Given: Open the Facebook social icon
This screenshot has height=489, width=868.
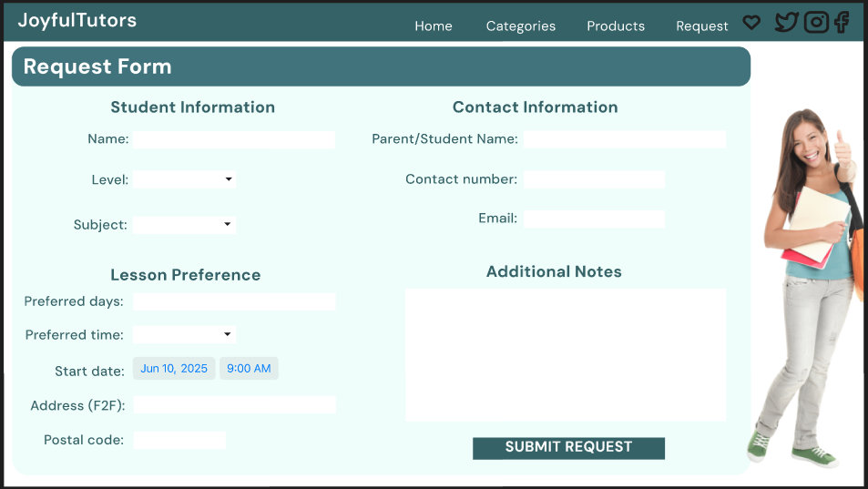Looking at the screenshot, I should (x=842, y=23).
